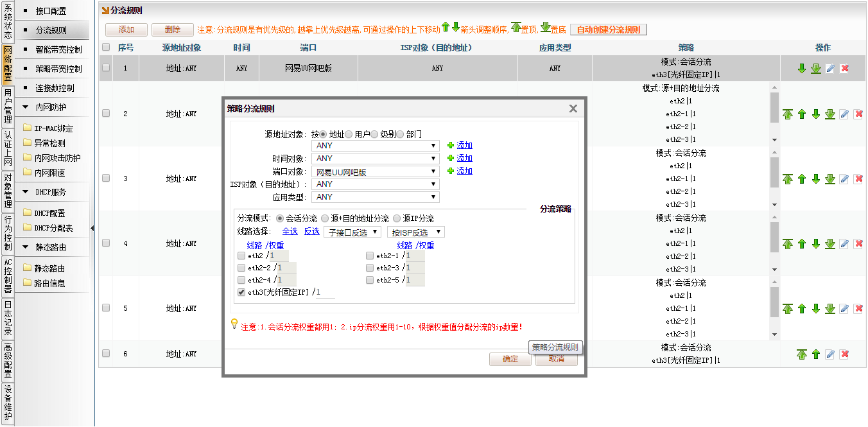Click the red delete icon in row 1
This screenshot has width=868, height=427.
(844, 69)
